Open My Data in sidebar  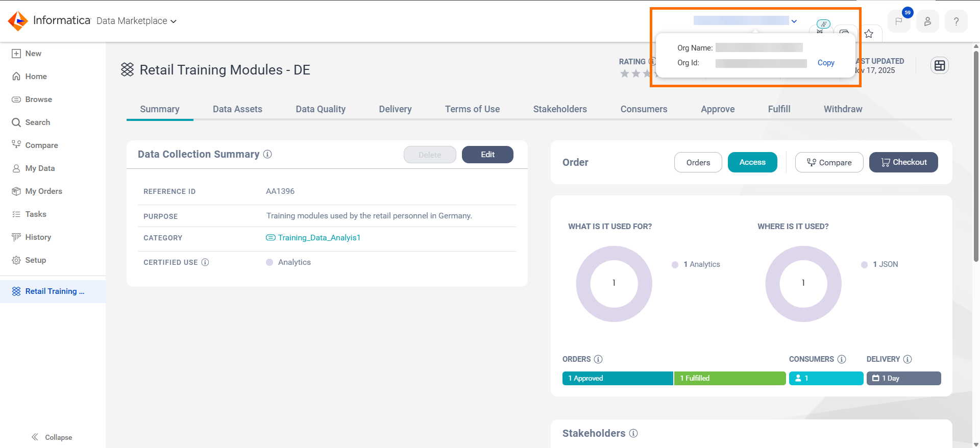[34, 168]
